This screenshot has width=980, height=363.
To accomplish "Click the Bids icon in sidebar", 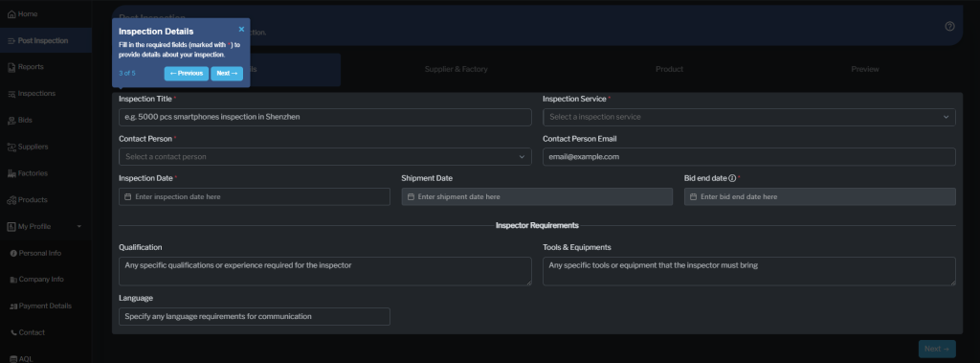I will (x=11, y=120).
